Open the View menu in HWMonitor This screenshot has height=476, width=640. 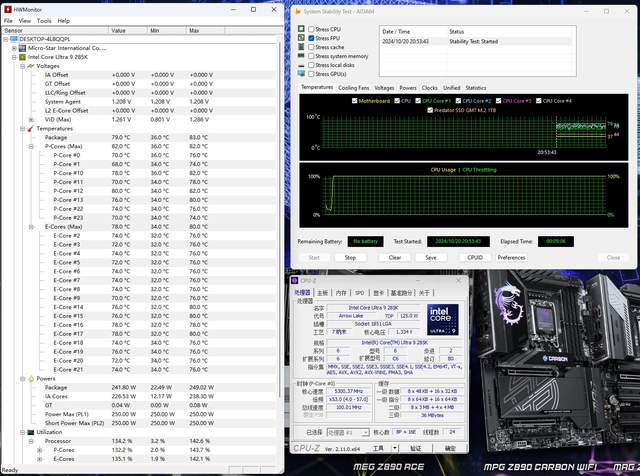coord(24,21)
